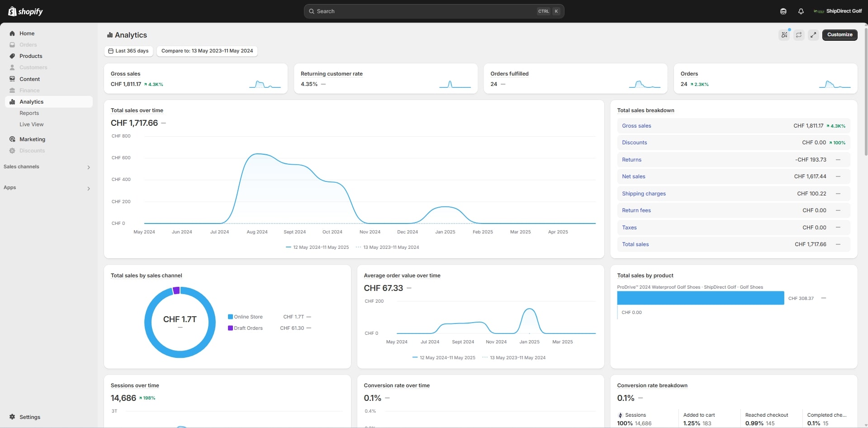
Task: Open the Last 365 days date picker
Action: click(128, 51)
